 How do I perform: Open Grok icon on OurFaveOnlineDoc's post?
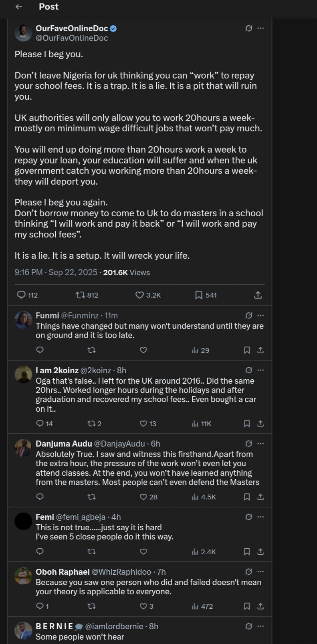pyautogui.click(x=248, y=28)
